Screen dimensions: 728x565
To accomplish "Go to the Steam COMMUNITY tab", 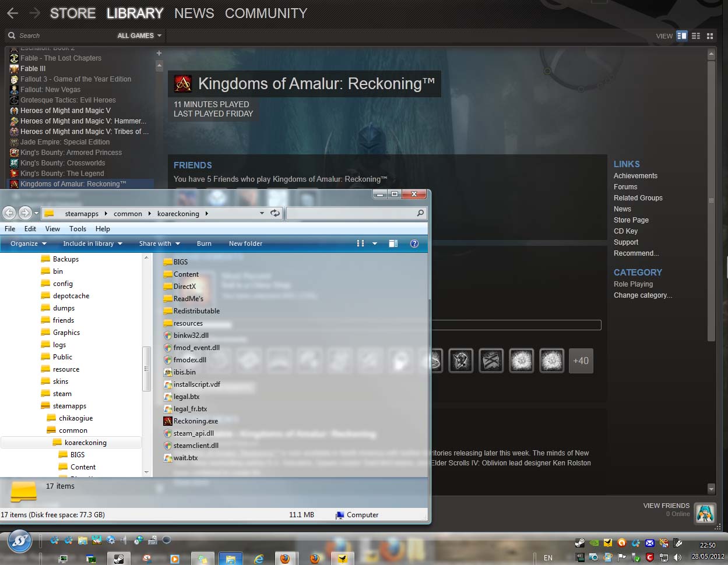I will (x=266, y=13).
